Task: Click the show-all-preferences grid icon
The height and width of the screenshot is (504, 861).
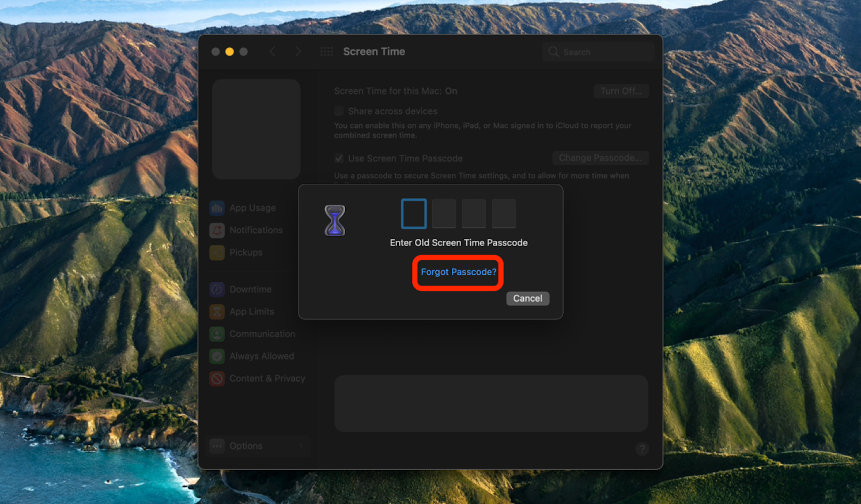Action: 327,51
